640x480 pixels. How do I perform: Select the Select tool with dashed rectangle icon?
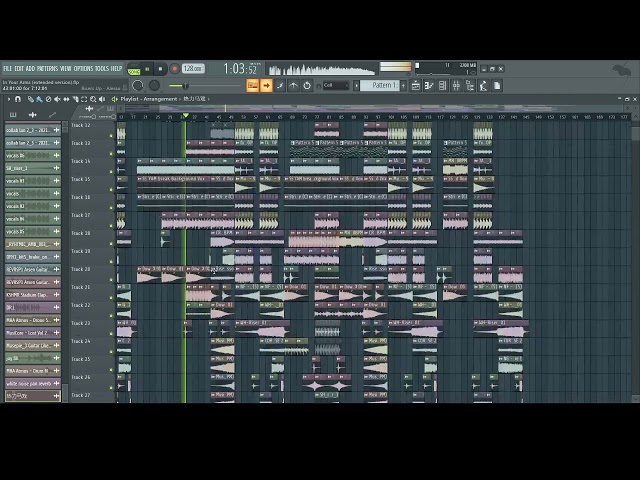pos(84,99)
